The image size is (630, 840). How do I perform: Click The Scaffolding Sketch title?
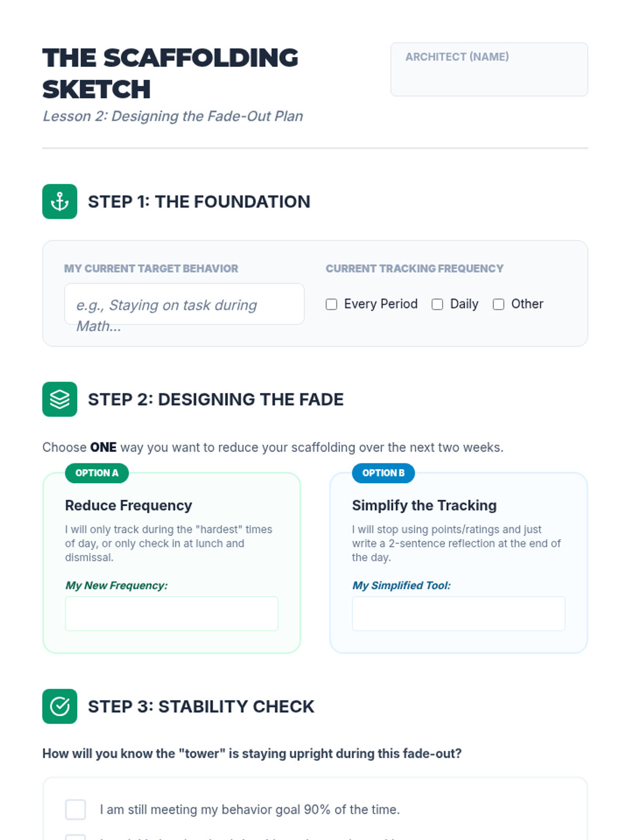170,73
